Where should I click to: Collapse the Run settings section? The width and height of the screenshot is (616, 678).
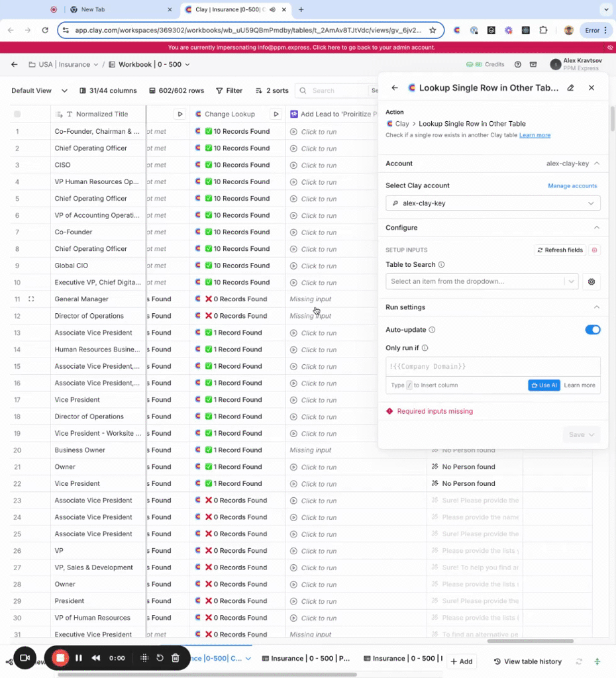(x=596, y=307)
